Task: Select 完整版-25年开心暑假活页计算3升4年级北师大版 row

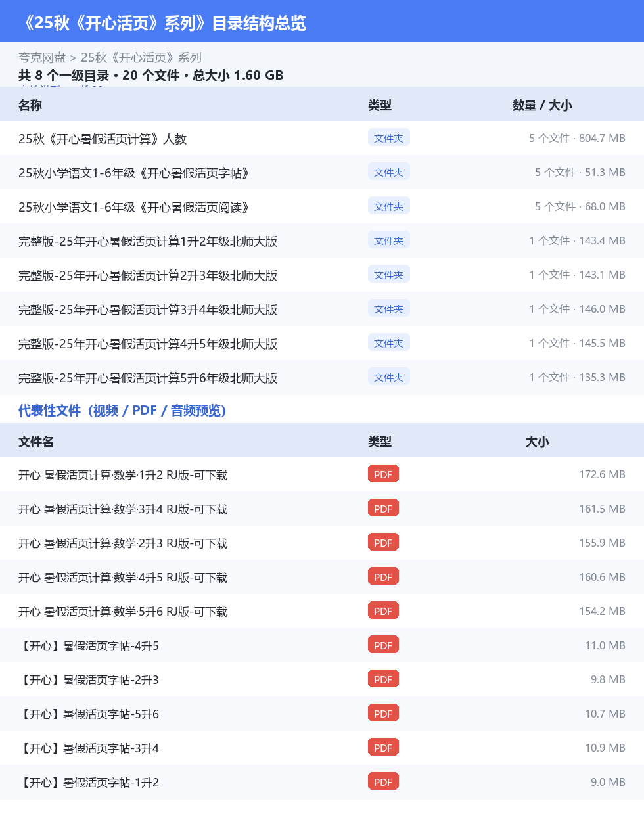Action: click(x=322, y=309)
